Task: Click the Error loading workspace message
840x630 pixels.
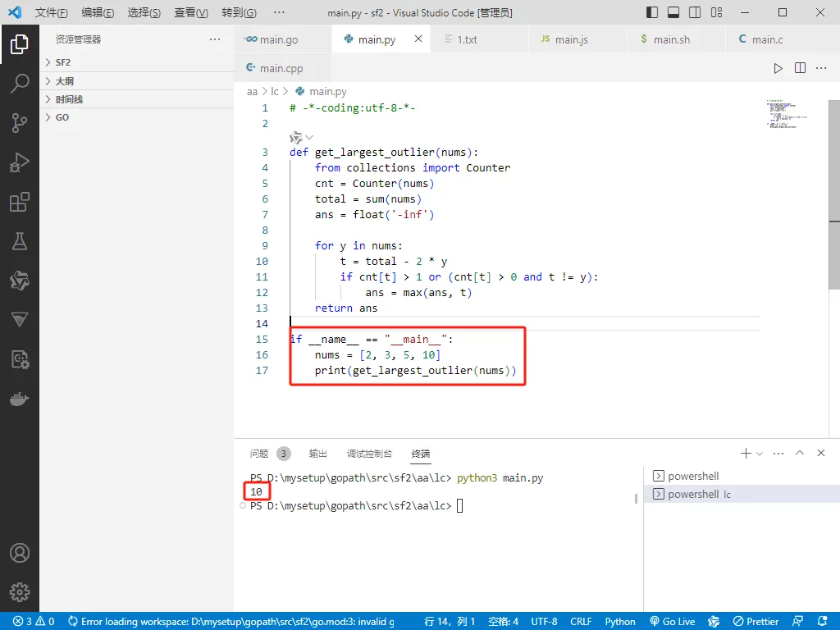Action: click(231, 622)
